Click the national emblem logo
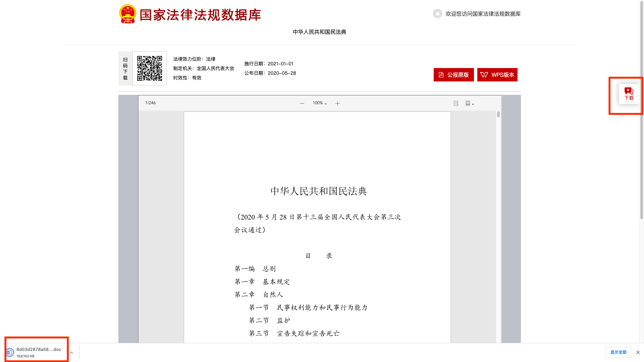Viewport: 644px width, 362px height. [127, 14]
